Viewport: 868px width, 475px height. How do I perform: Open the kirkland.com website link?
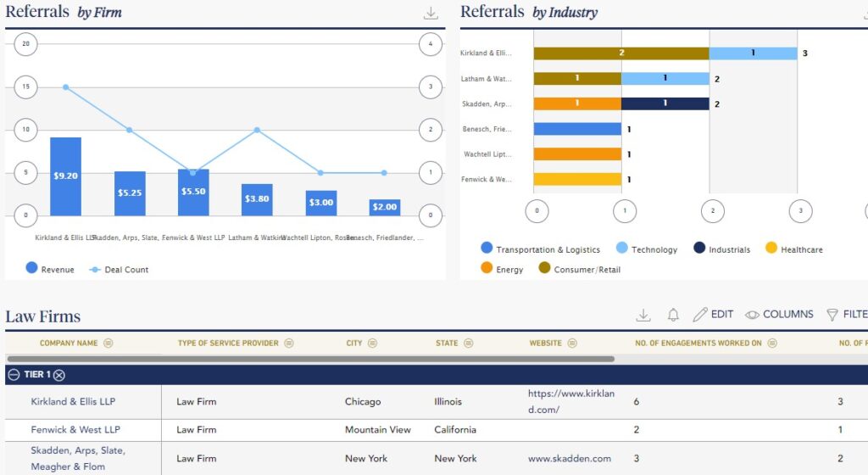(x=570, y=401)
